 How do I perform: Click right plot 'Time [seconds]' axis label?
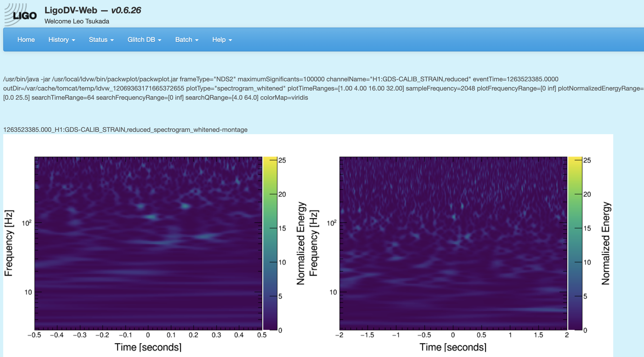tap(453, 347)
